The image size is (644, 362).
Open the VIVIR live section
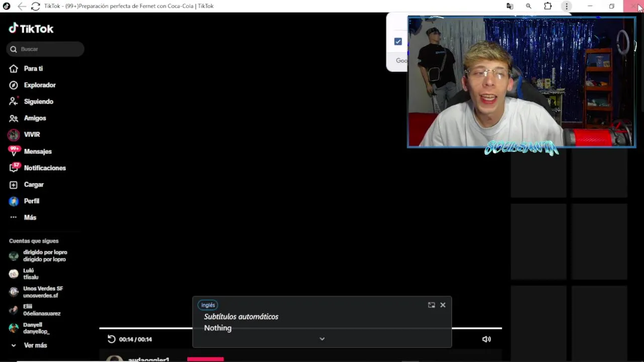coord(24,135)
